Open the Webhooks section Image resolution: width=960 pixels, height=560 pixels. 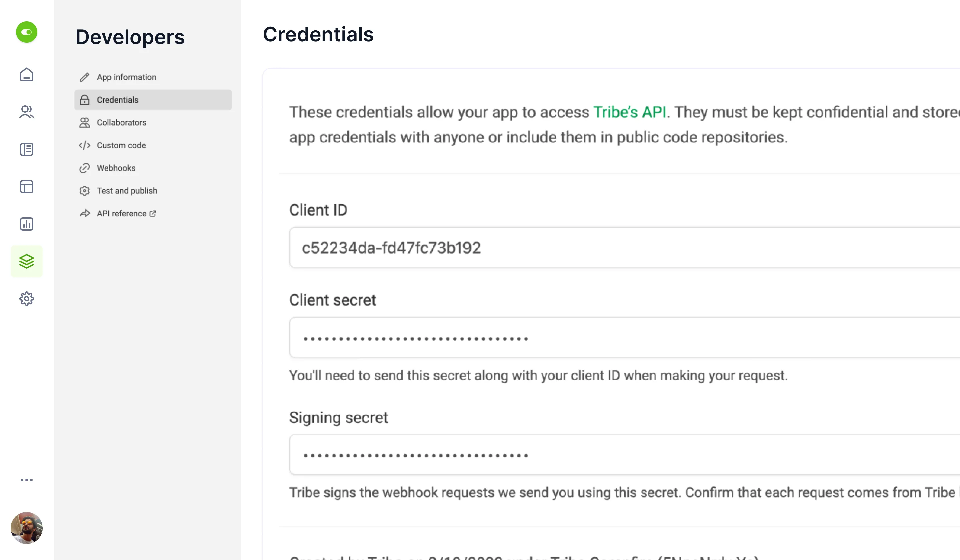click(116, 168)
